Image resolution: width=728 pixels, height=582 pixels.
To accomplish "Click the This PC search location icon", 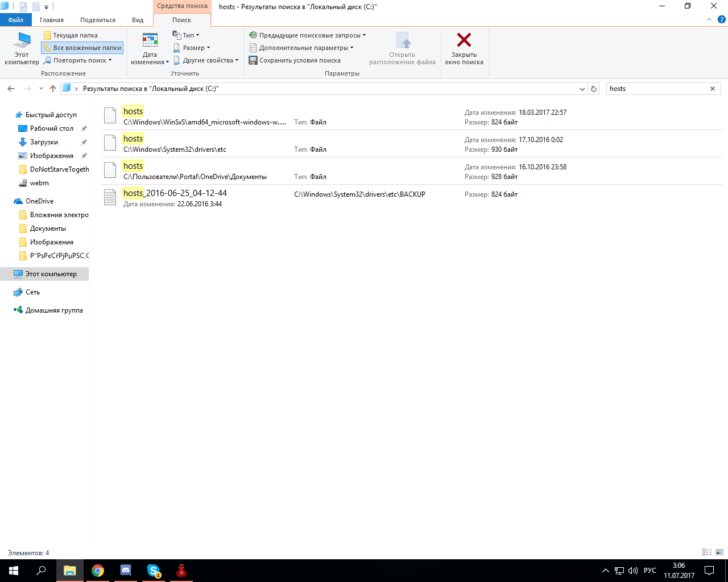I will click(x=22, y=41).
